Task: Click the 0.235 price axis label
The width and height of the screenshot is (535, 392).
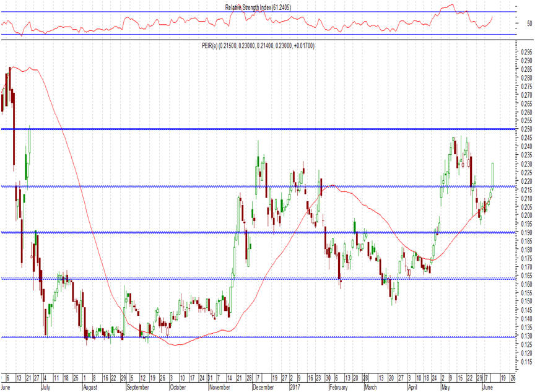Action: (526, 155)
